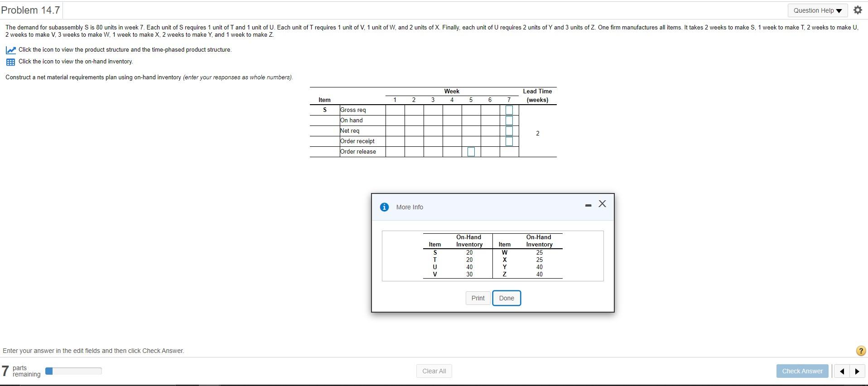Click the 'Net req' row label

point(350,131)
